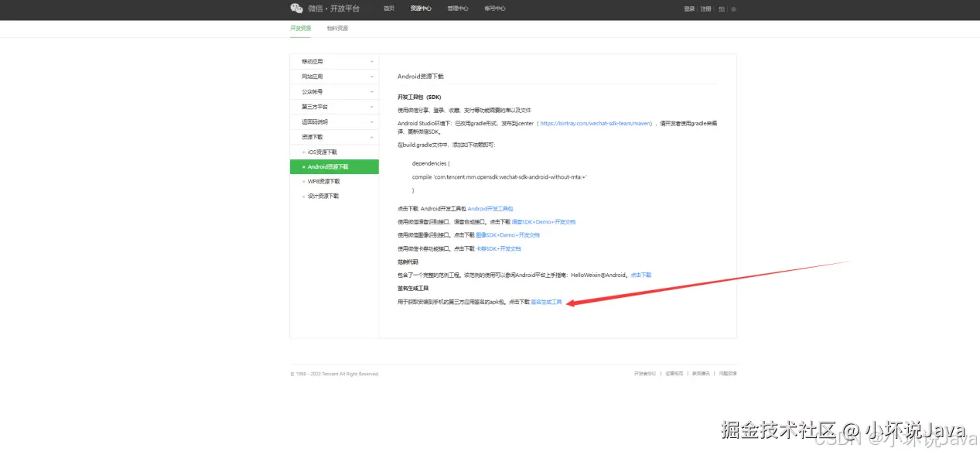Click the 登录 link in header
The image size is (980, 455).
pyautogui.click(x=689, y=9)
